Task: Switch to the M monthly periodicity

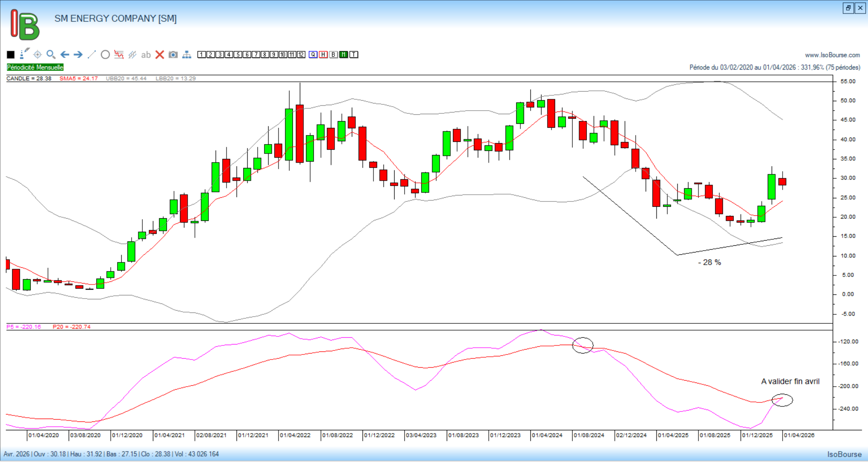Action: (x=344, y=55)
